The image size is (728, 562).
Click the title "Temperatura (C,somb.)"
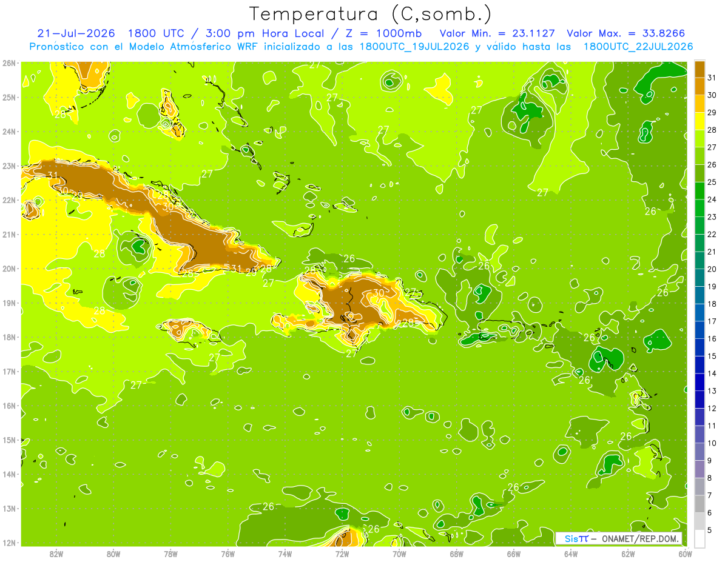[x=371, y=14]
